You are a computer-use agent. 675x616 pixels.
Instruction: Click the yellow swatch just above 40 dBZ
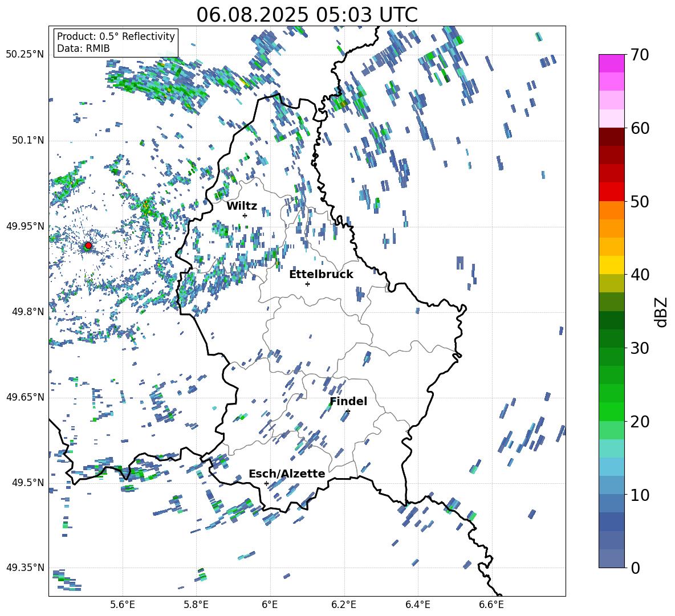[612, 265]
